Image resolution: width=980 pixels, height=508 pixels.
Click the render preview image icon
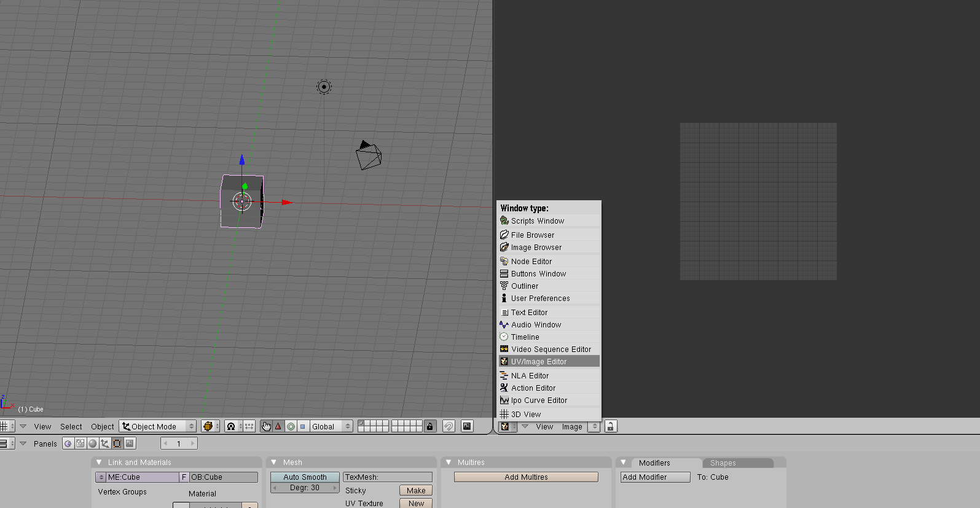pyautogui.click(x=467, y=426)
